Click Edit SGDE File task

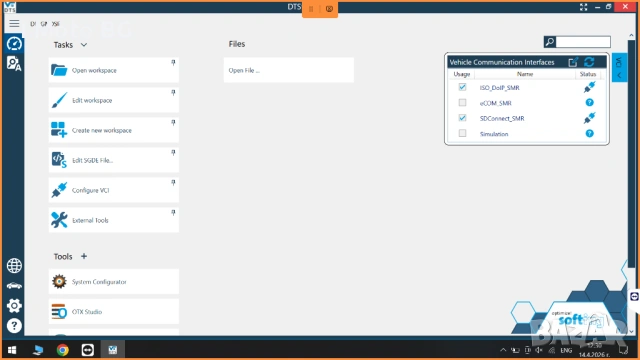[113, 160]
